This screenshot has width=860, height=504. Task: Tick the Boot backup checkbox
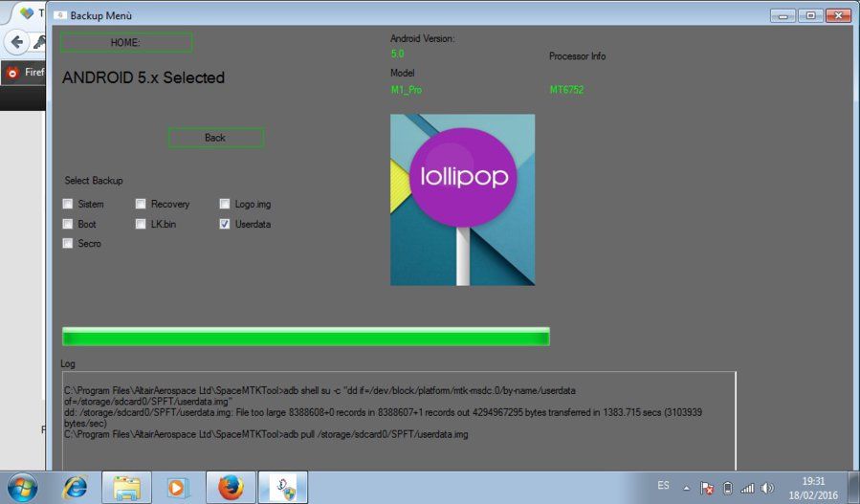pos(68,224)
